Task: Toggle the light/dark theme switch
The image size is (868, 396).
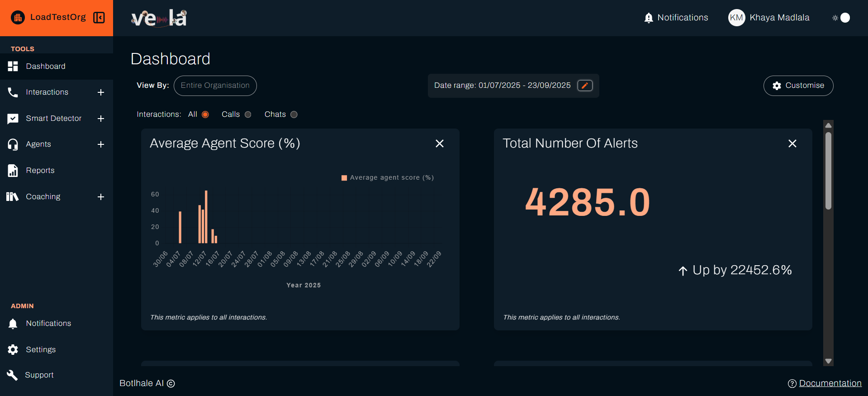Action: click(841, 18)
